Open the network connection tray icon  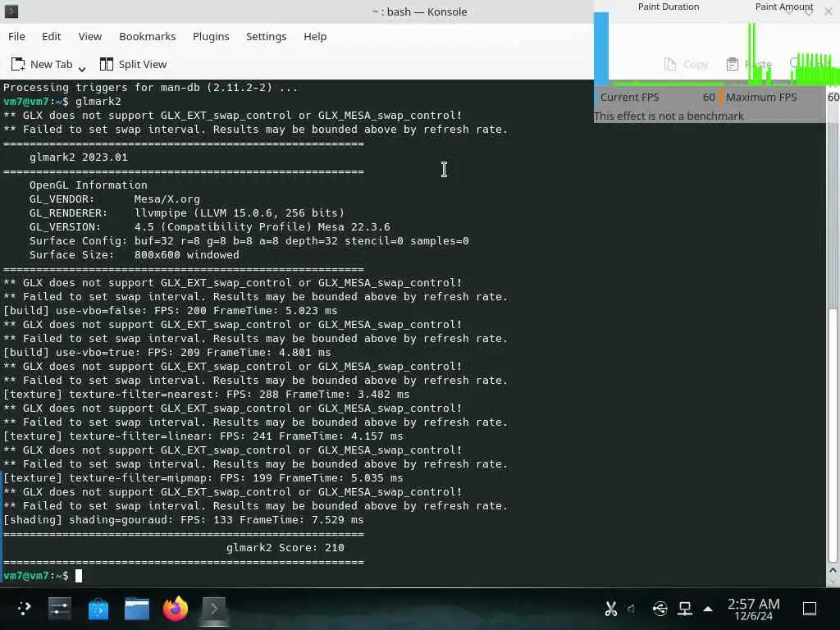click(x=685, y=609)
